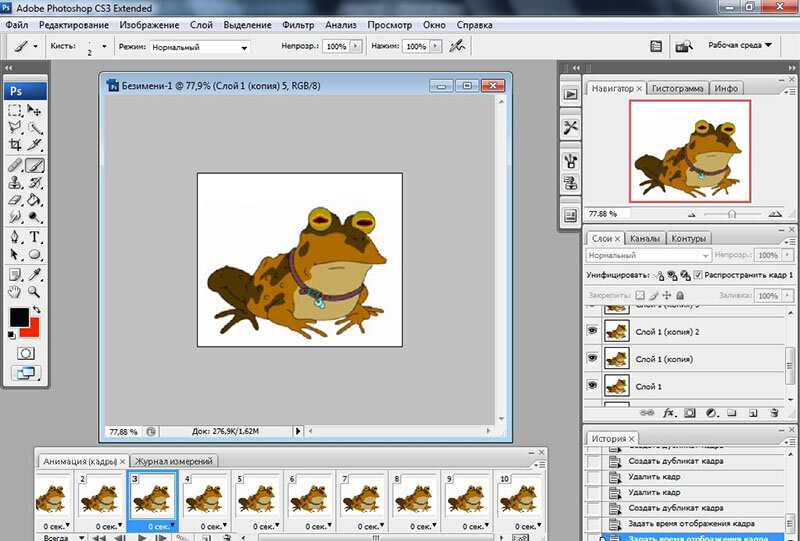This screenshot has height=541, width=800.
Task: Select the Smudge tool
Action: [x=15, y=217]
